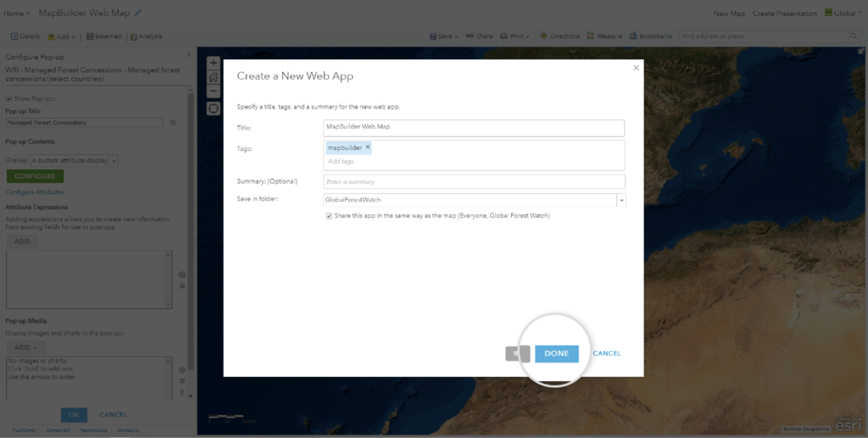Toggle Share this app same as map

pyautogui.click(x=329, y=216)
